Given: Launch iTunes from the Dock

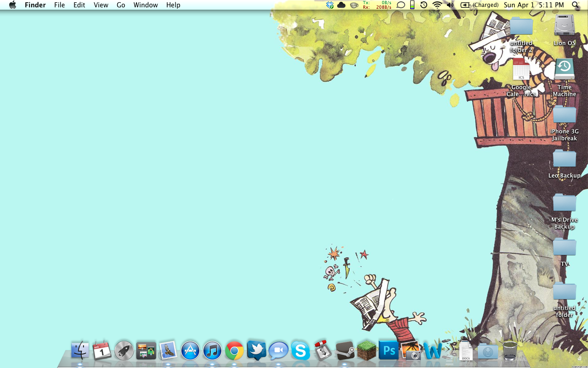Looking at the screenshot, I should (212, 351).
